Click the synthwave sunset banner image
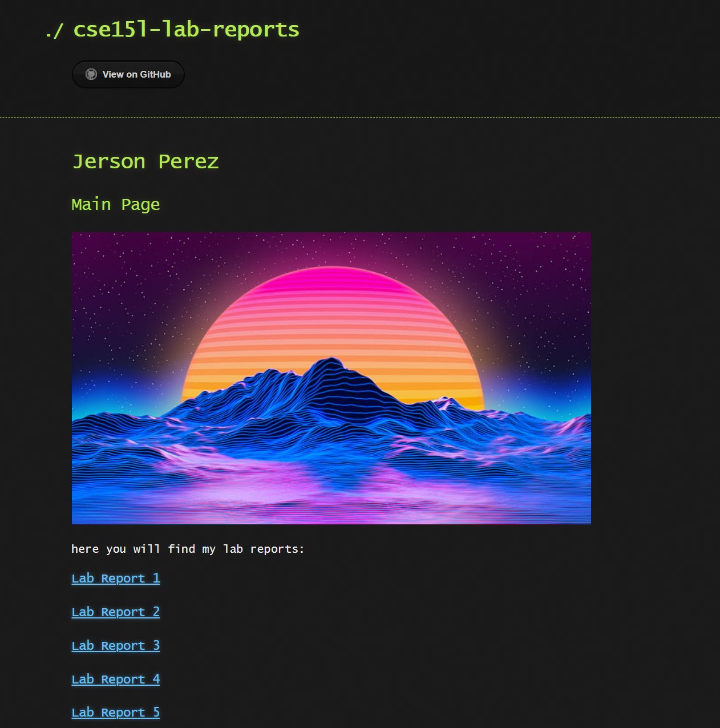This screenshot has width=720, height=728. click(331, 377)
